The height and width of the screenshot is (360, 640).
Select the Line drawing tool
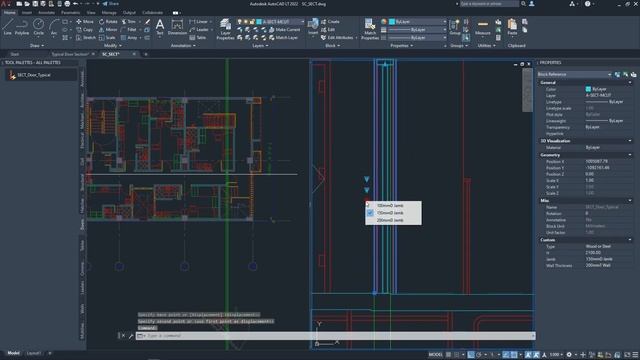pos(7,27)
